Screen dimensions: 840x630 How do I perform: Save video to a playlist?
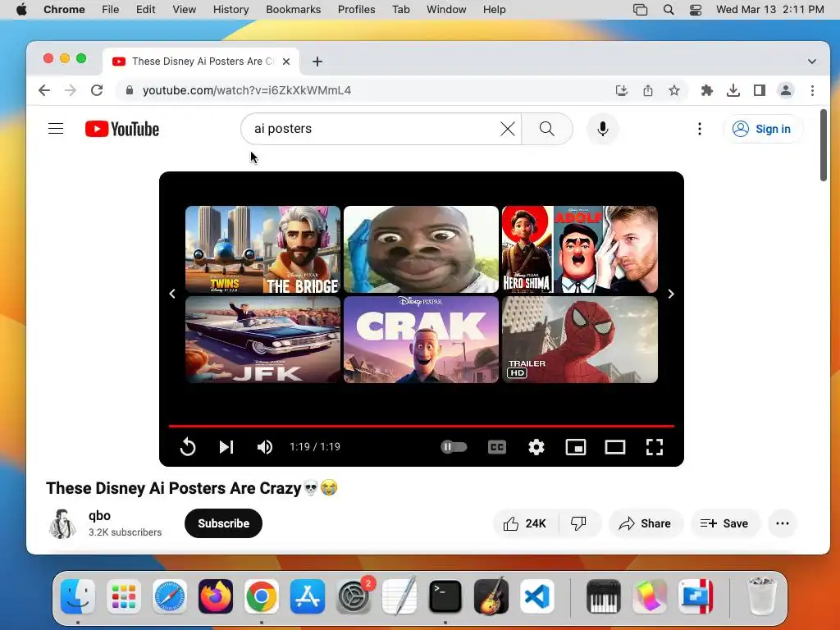tap(725, 523)
